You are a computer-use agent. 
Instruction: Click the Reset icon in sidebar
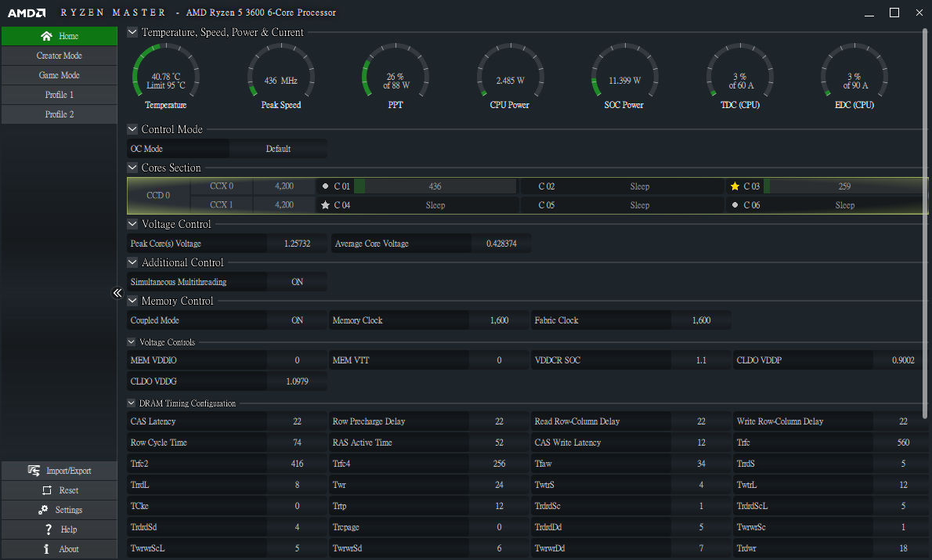47,490
